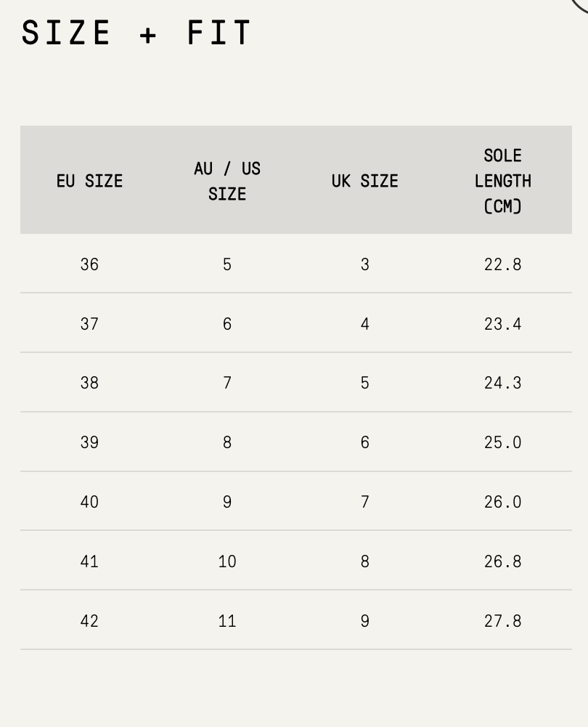Select EU size 38 cell

coord(89,383)
